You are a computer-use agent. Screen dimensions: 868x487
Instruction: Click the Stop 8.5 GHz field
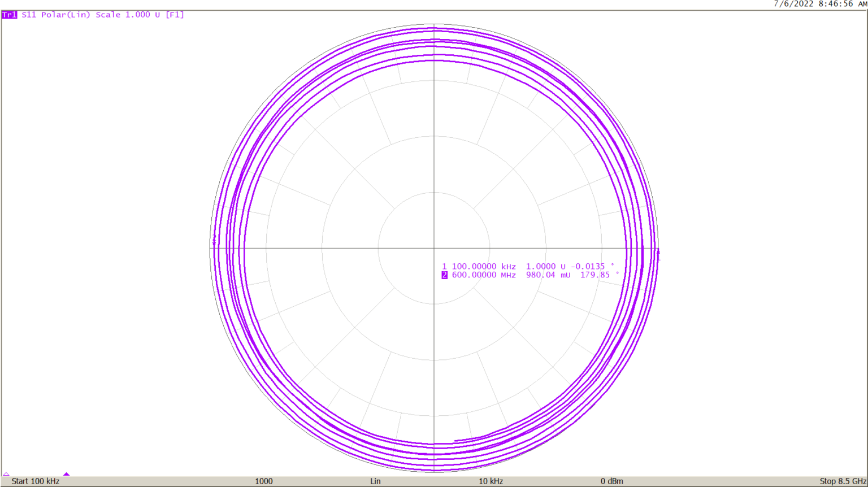point(840,481)
